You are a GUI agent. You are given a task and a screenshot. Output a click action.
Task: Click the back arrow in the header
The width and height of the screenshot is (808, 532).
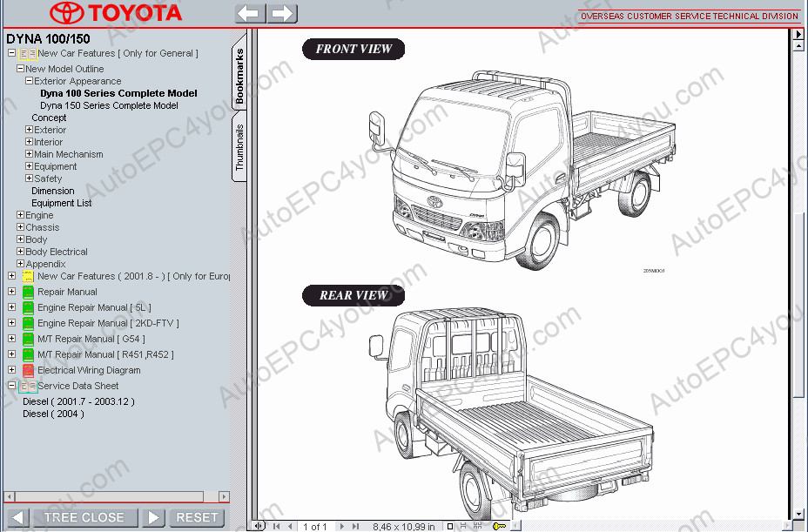pos(251,13)
